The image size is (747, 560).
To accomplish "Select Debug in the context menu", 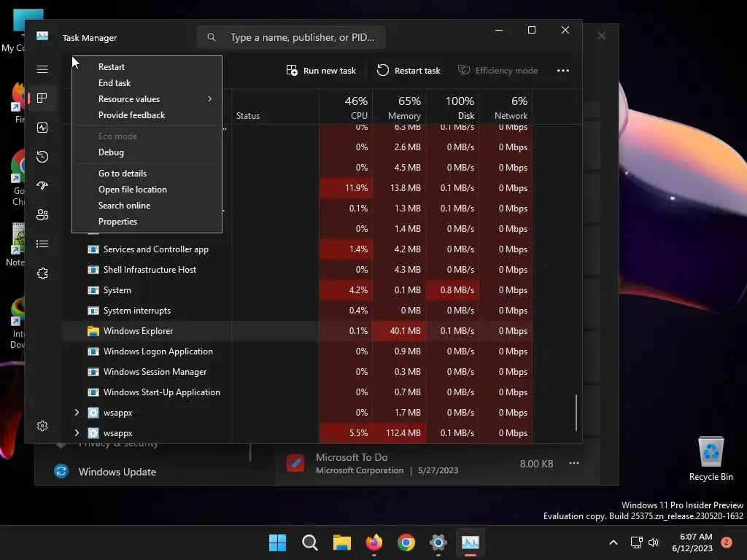I will coord(147,152).
